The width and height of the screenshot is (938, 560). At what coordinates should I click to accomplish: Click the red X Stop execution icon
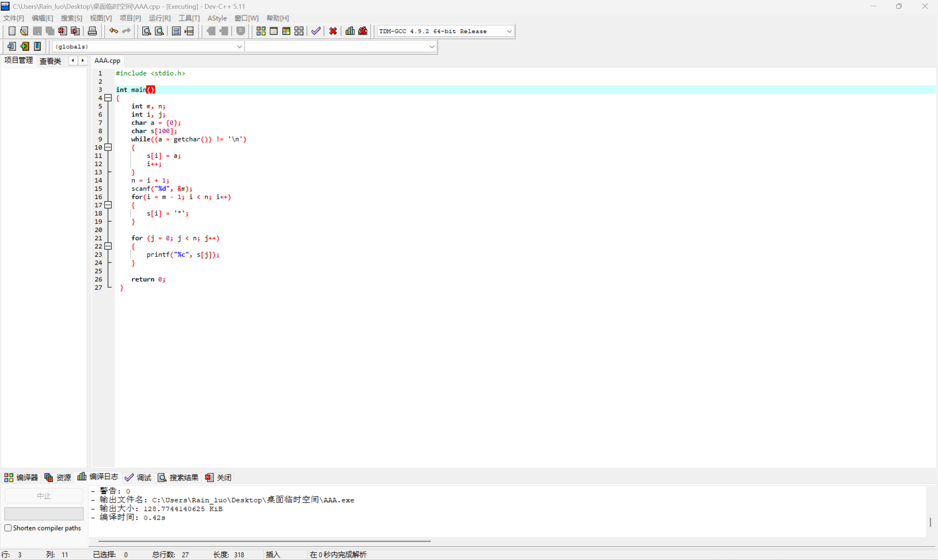[333, 31]
